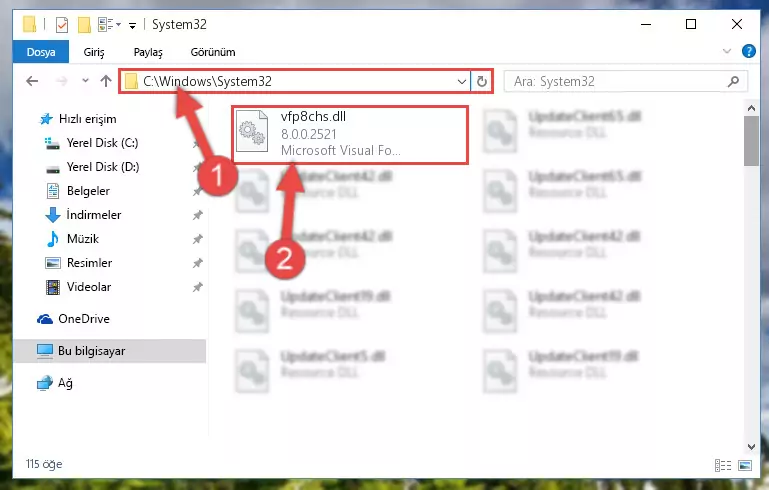Open Yerel Disk (C:) in sidebar
This screenshot has width=769, height=490.
[x=102, y=143]
